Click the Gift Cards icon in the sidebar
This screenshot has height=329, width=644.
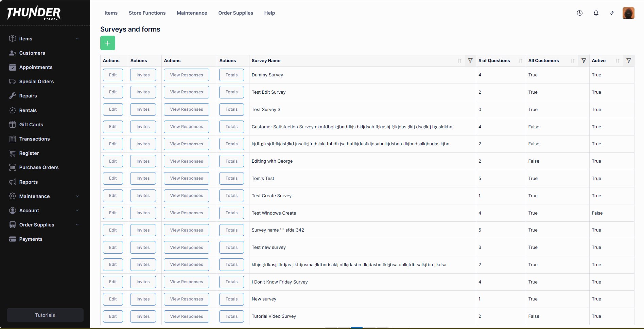pyautogui.click(x=12, y=124)
